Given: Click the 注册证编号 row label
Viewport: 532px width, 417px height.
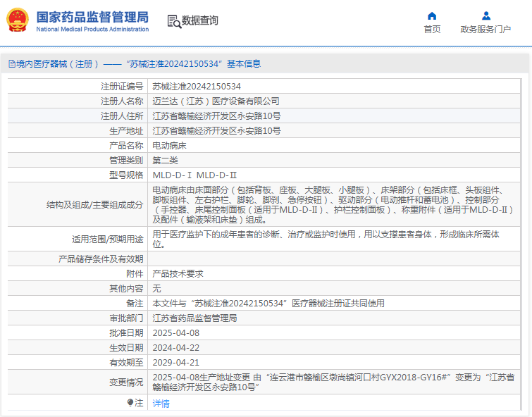Looking at the screenshot, I should [122, 87].
